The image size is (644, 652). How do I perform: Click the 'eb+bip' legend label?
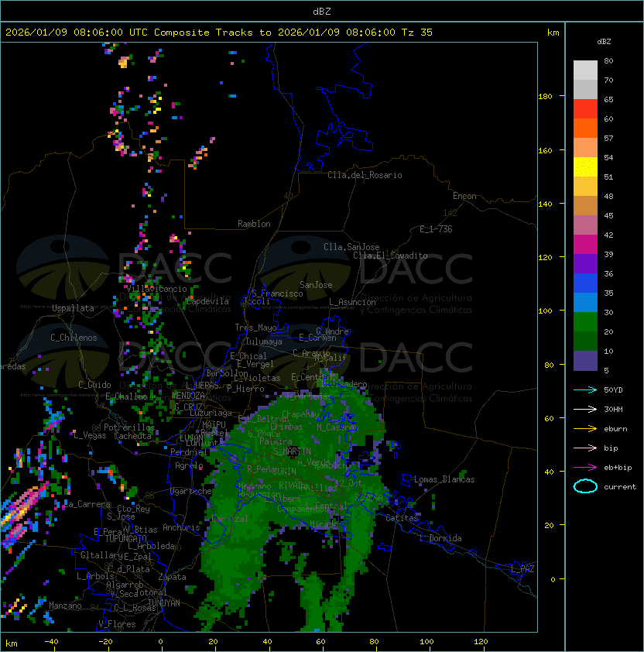coord(618,468)
